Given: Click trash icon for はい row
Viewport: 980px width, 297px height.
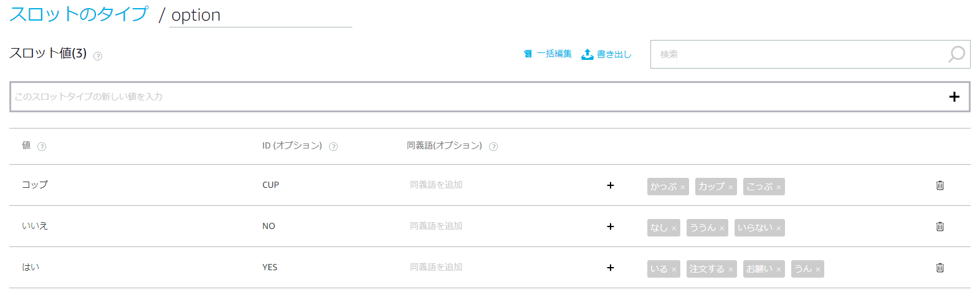Looking at the screenshot, I should point(940,268).
